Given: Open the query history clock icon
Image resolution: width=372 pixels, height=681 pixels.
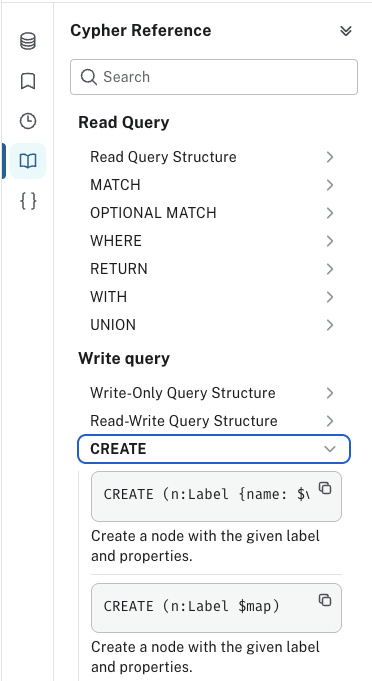Looking at the screenshot, I should (x=28, y=121).
